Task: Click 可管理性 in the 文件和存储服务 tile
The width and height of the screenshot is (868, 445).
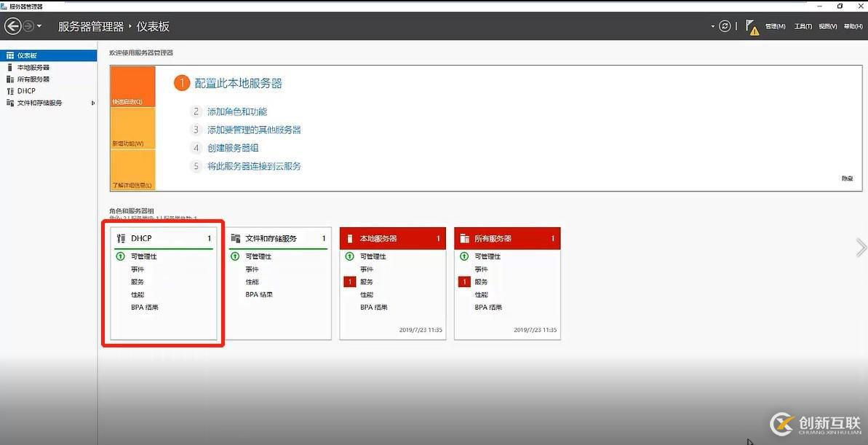Action: coord(258,256)
